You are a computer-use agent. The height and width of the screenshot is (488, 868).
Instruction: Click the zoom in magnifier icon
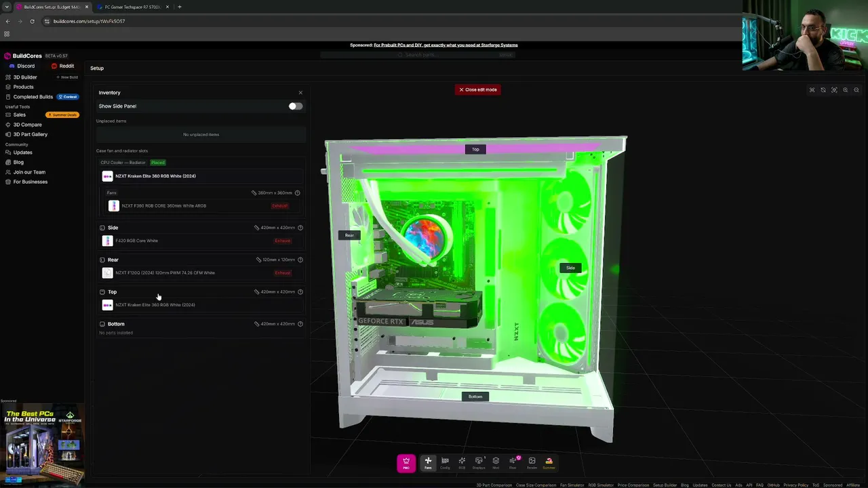tap(845, 90)
